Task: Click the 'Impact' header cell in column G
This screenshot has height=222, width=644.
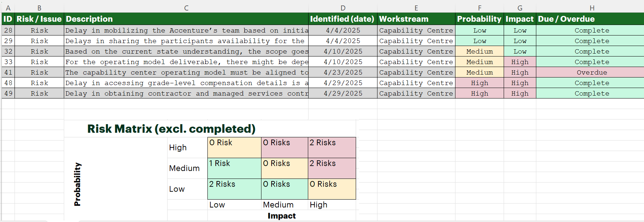Action: 520,19
